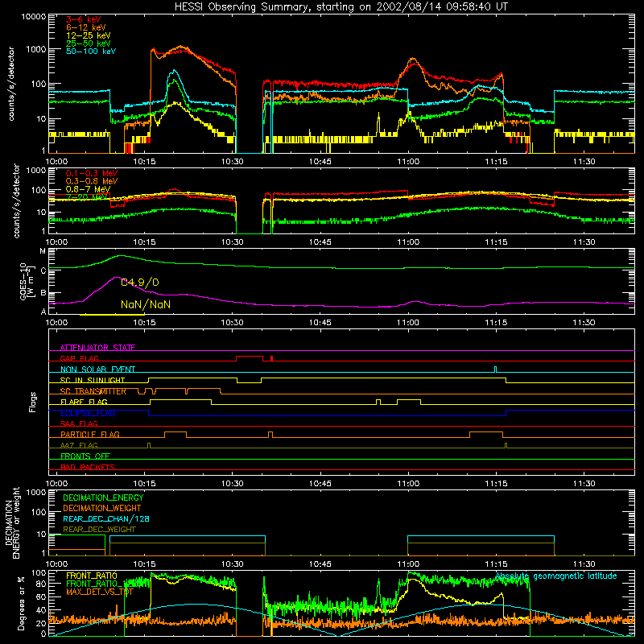Click the C4.9/D flare class annotation
This screenshot has width=644, height=644.
tap(139, 283)
